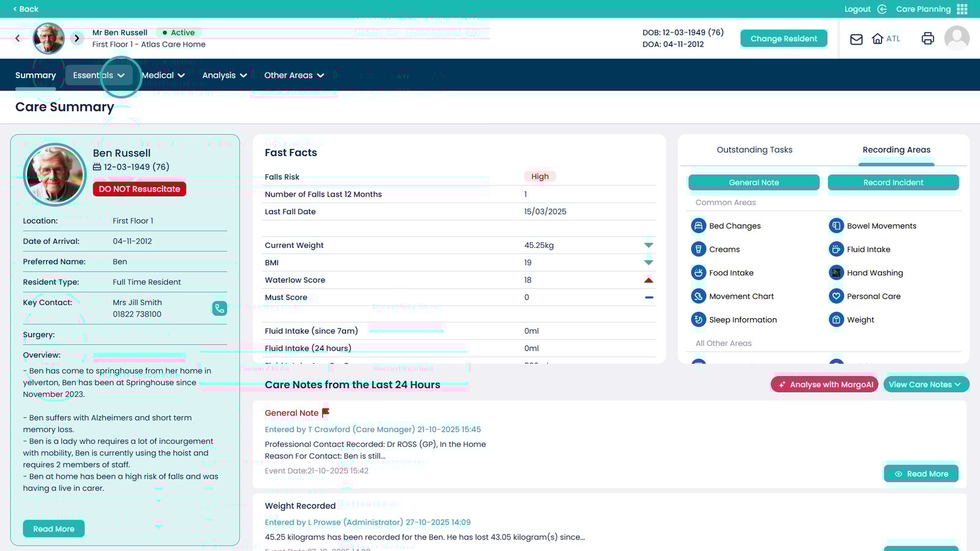
Task: Click the phone icon beside Mrs Jill Smith
Action: click(219, 309)
